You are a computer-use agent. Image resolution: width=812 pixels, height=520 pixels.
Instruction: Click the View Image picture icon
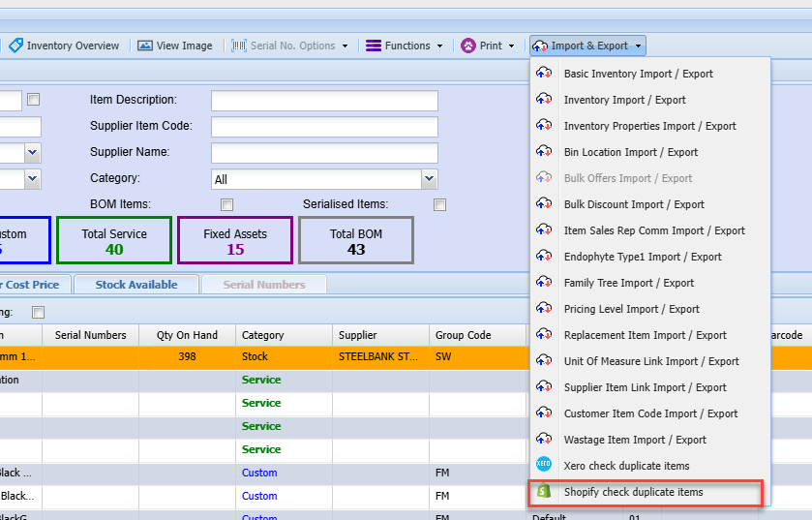pos(145,46)
